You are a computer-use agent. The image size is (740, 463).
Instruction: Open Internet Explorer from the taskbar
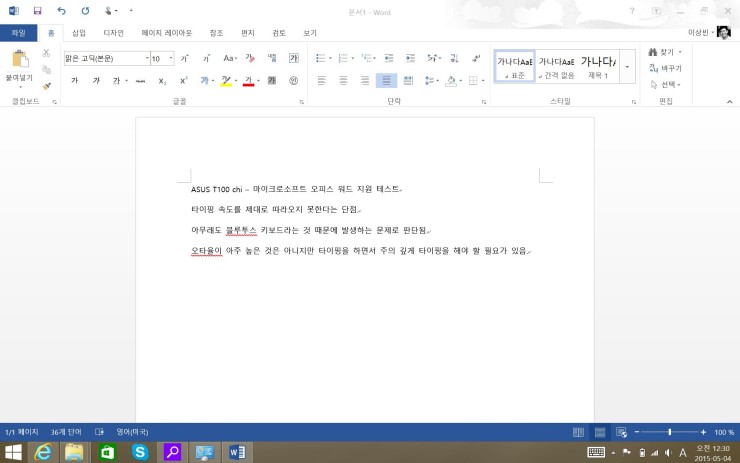(43, 453)
